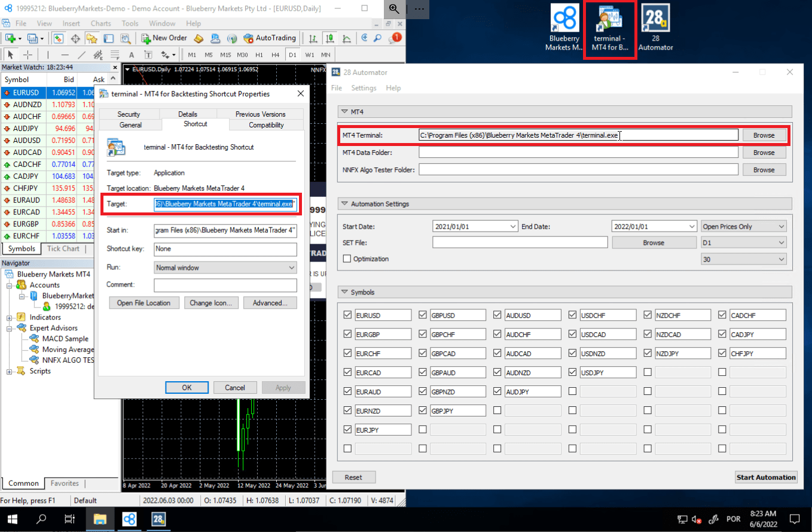Select the Text 'A' drawing tool
Viewport: 812px width, 532px height.
132,54
